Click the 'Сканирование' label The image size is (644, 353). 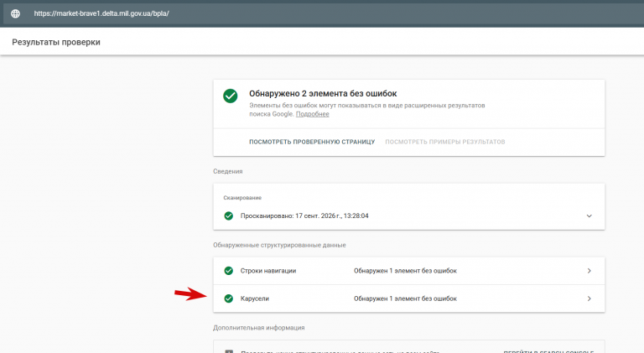[x=242, y=198]
